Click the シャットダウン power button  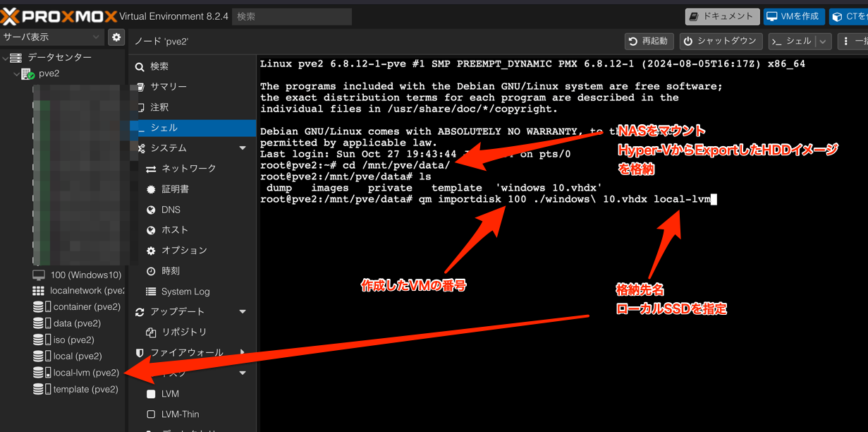[721, 42]
